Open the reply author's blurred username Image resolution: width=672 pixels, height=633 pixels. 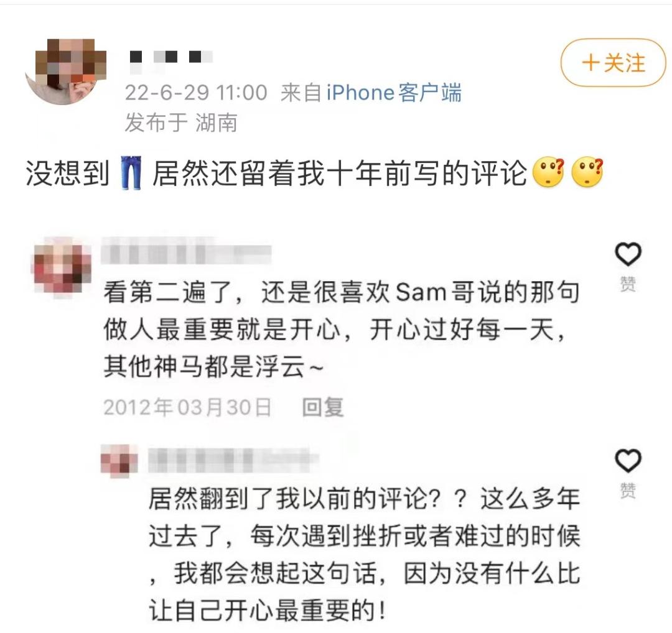pyautogui.click(x=233, y=460)
